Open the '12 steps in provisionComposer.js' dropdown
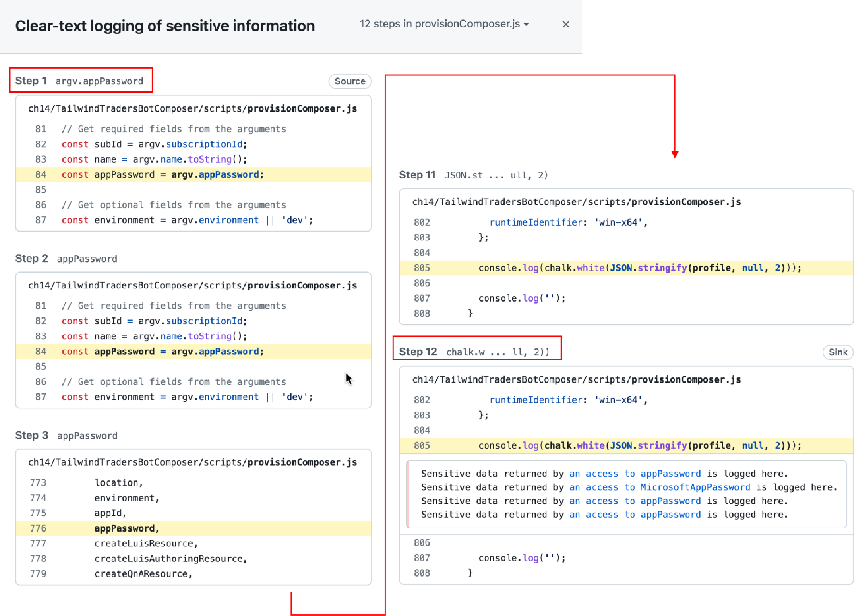This screenshot has width=866, height=616. (x=444, y=24)
